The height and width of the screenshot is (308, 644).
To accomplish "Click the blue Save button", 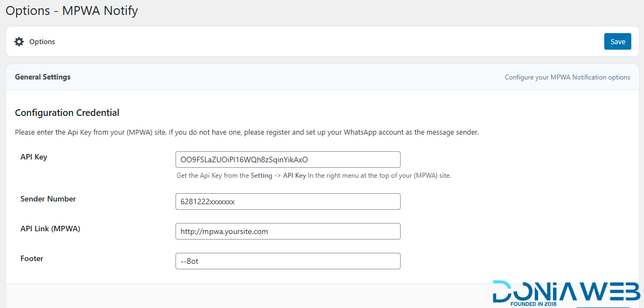I will pos(618,41).
